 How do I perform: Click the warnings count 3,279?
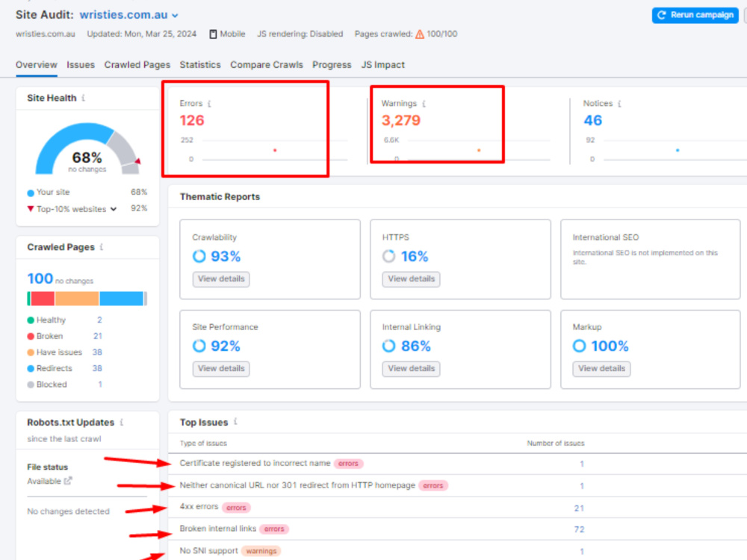tap(401, 120)
